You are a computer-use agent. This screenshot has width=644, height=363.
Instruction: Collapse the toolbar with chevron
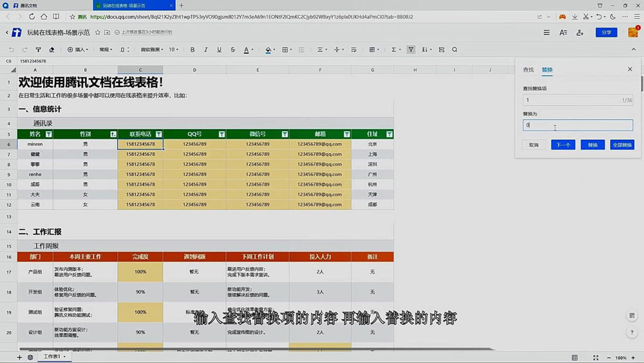(633, 50)
